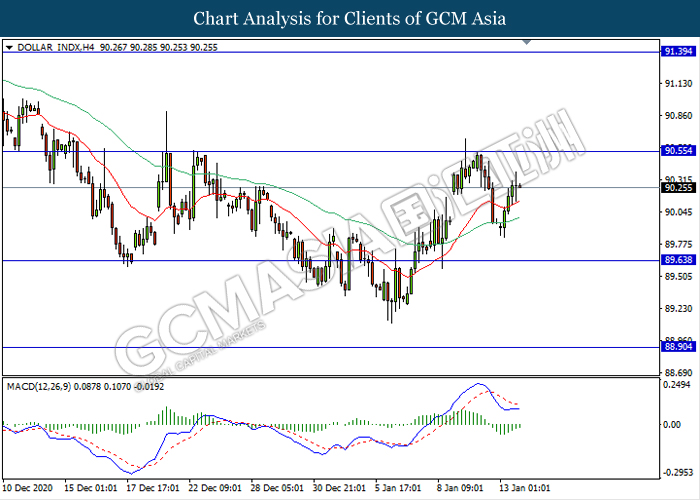Select the 89.638 support price label
Image resolution: width=700 pixels, height=500 pixels.
click(x=675, y=260)
